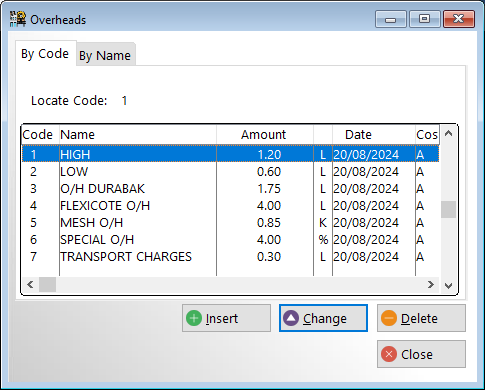The width and height of the screenshot is (485, 390).
Task: Click the green plus Insert icon
Action: [x=194, y=318]
